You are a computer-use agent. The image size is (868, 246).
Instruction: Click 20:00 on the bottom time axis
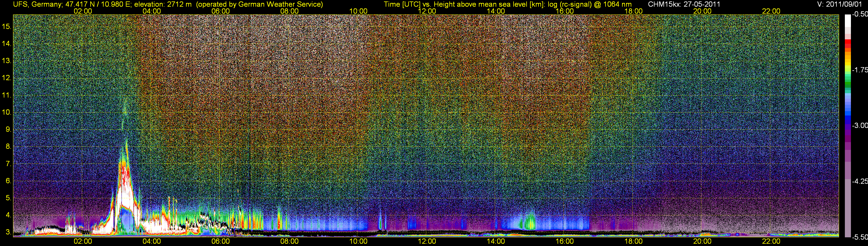pyautogui.click(x=702, y=241)
